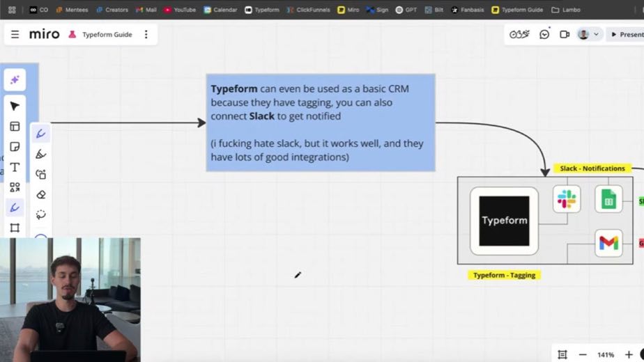The height and width of the screenshot is (362, 644).
Task: Open the Creators bookmark
Action: click(112, 10)
